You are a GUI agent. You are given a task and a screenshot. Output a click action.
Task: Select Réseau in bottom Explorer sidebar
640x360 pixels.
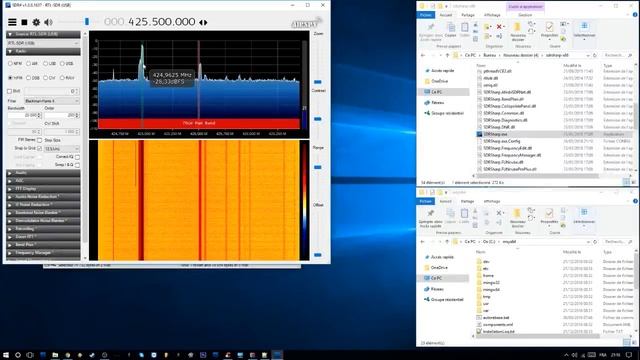(437, 289)
